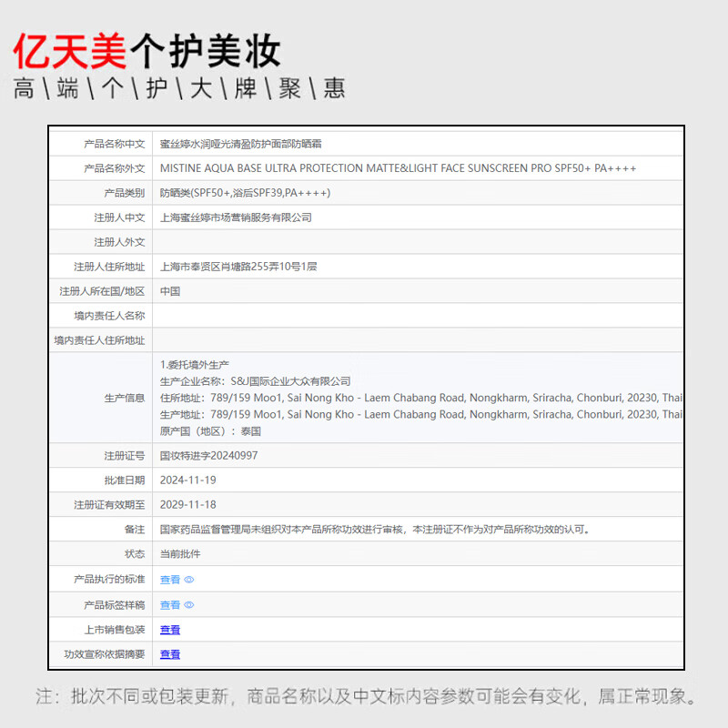Select the "产品名称中文" row label
Screen dimensions: 728x728
click(x=115, y=144)
